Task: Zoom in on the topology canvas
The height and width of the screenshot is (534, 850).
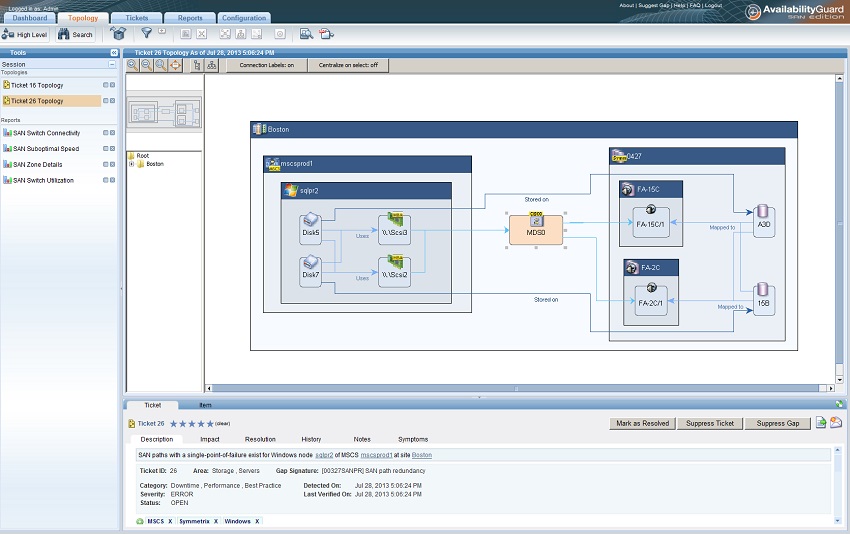Action: tap(132, 65)
